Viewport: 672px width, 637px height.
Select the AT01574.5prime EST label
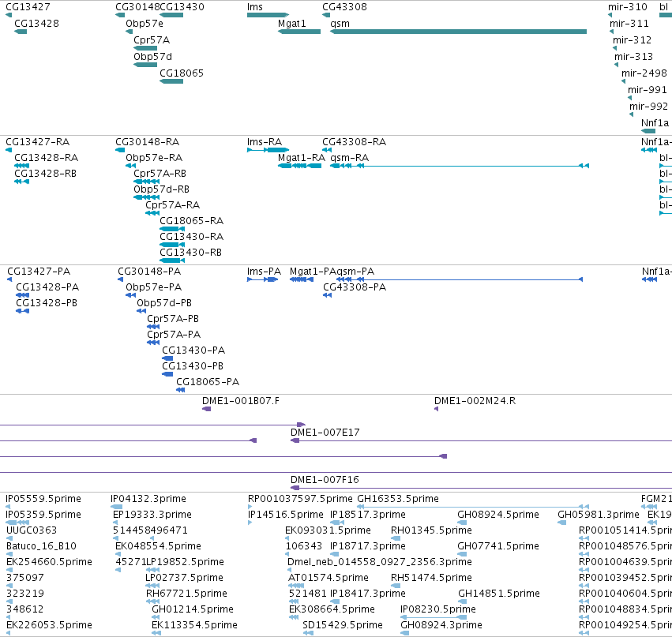pos(328,578)
